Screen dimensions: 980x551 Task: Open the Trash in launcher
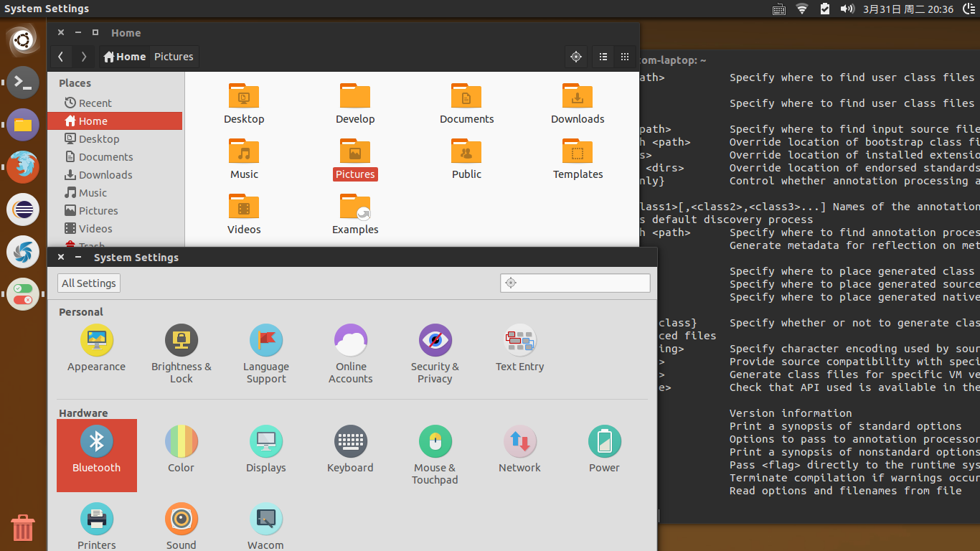(23, 527)
